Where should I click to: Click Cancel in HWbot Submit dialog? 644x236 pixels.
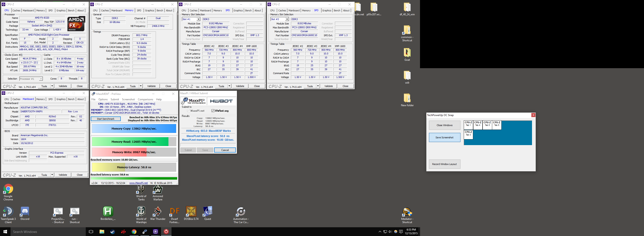click(x=225, y=150)
